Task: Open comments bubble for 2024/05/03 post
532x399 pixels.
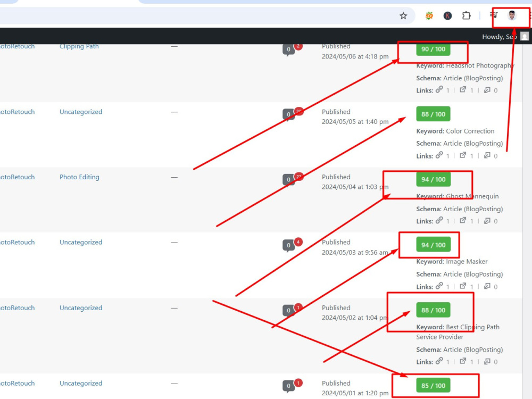Action: click(x=288, y=245)
